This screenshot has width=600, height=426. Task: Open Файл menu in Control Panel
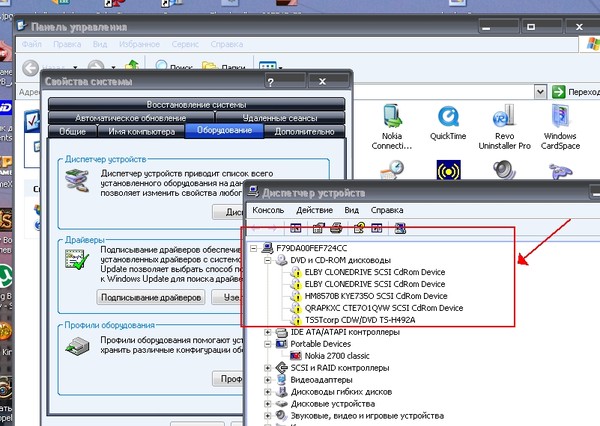point(31,44)
